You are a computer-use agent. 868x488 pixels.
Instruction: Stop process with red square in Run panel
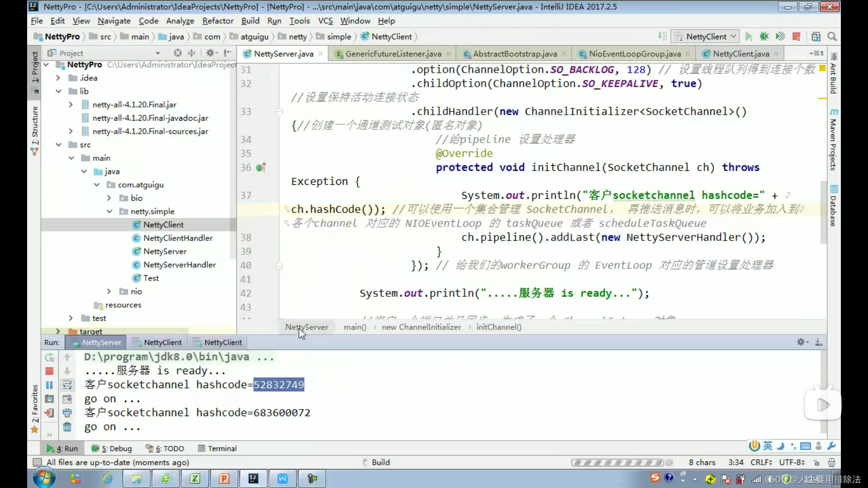(49, 371)
